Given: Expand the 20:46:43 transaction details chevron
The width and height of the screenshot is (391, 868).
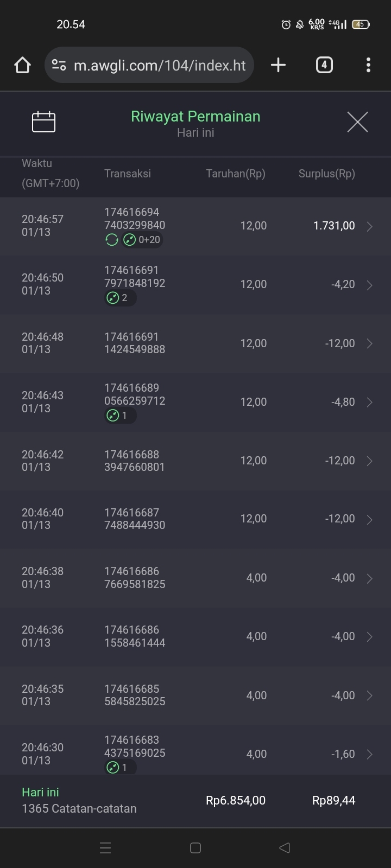Looking at the screenshot, I should tap(369, 402).
